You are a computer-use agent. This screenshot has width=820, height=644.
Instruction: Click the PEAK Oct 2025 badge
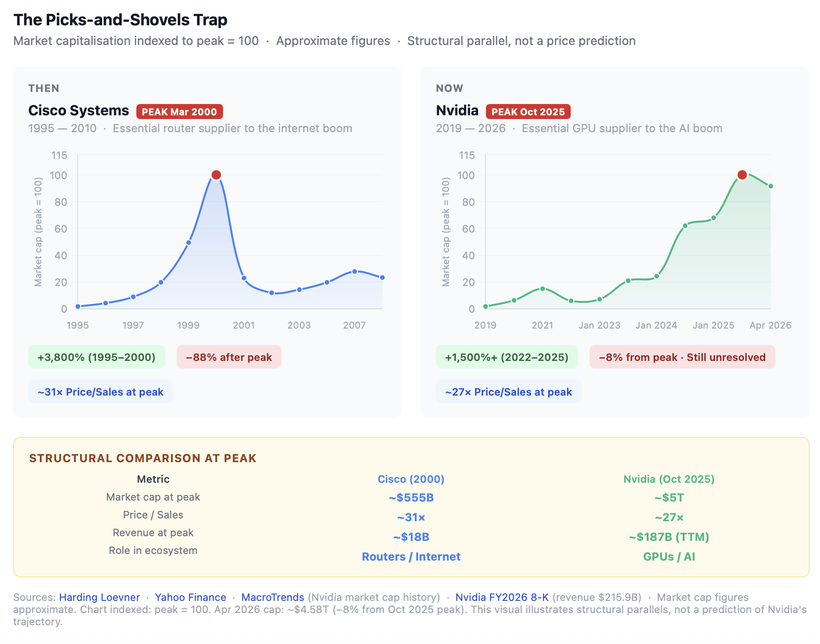[x=528, y=112]
